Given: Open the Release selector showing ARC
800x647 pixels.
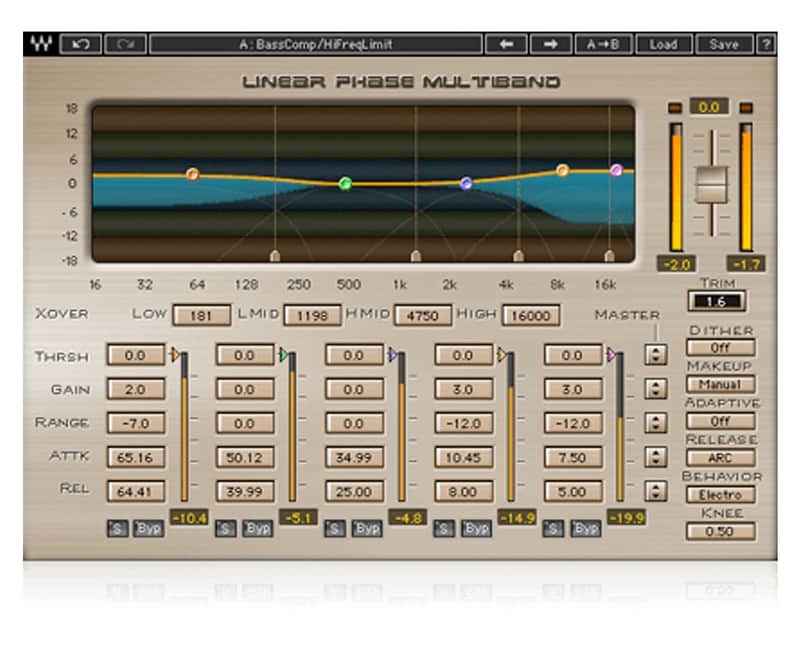Looking at the screenshot, I should [720, 458].
